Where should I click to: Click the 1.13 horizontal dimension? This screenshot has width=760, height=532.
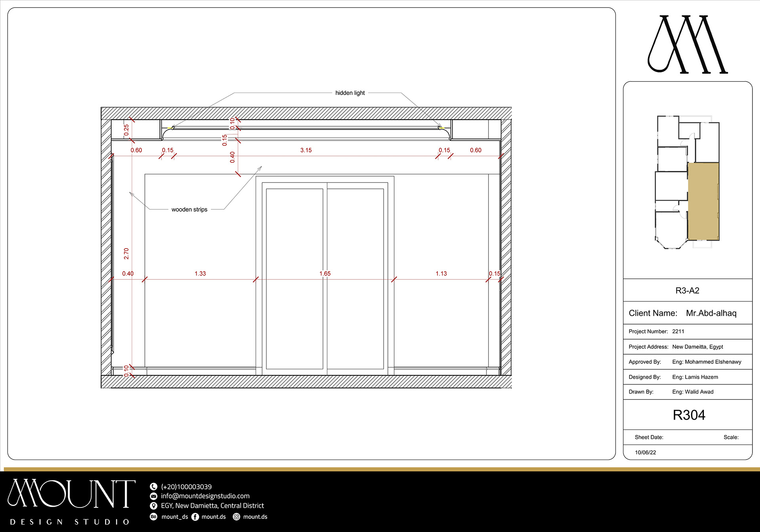[441, 274]
